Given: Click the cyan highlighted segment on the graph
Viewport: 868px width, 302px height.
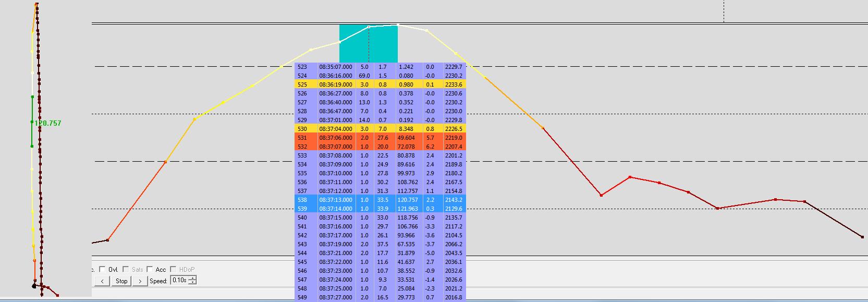Looking at the screenshot, I should point(369,44).
